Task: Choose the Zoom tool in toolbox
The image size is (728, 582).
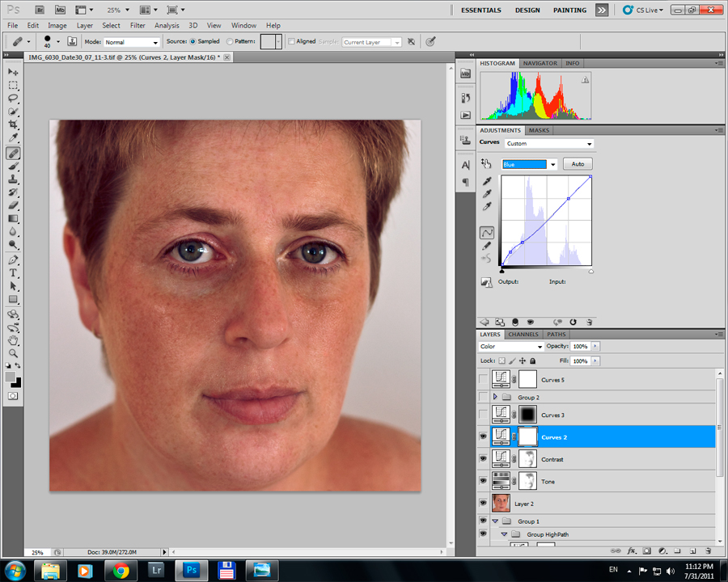Action: (x=13, y=353)
